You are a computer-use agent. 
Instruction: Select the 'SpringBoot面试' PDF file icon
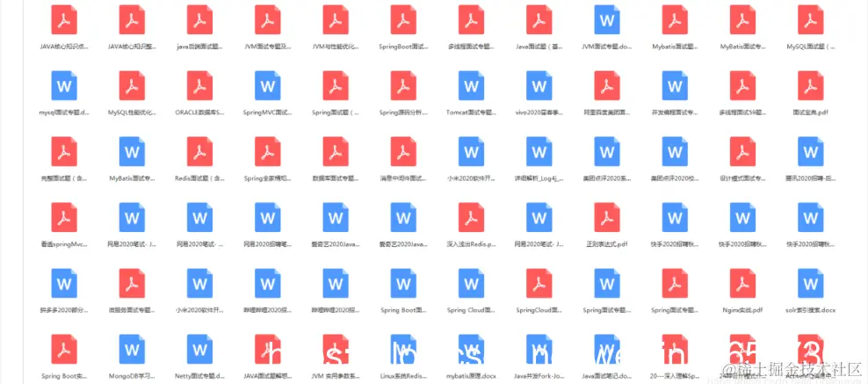403,19
